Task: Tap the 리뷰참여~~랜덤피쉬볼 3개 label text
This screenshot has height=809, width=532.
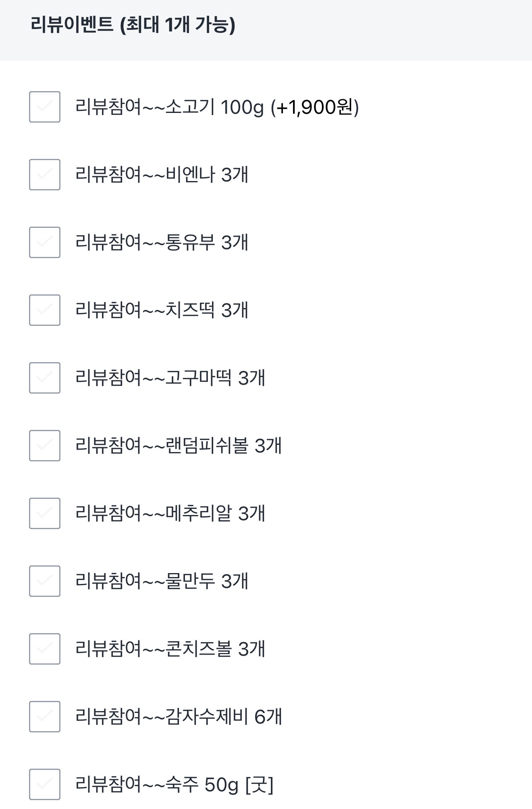Action: (x=179, y=446)
